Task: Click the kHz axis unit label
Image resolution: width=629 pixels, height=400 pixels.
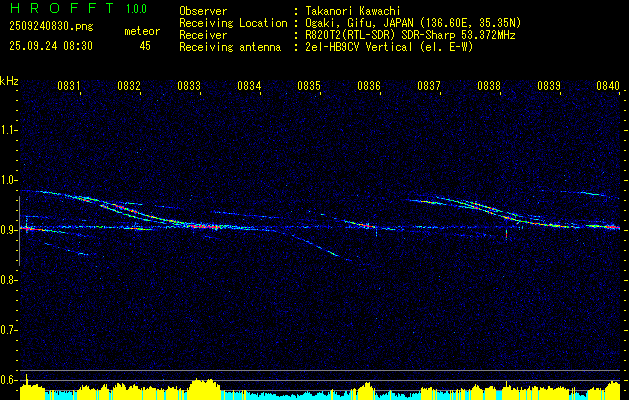Action: point(9,81)
